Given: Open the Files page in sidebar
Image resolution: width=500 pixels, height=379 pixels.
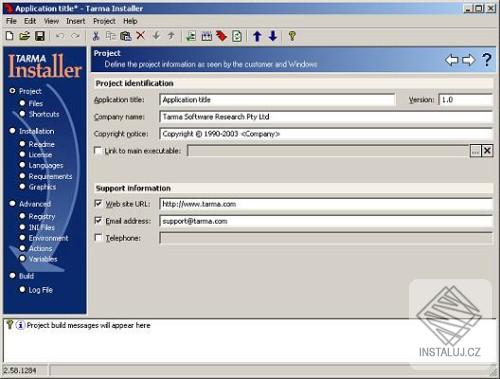Looking at the screenshot, I should (x=36, y=103).
